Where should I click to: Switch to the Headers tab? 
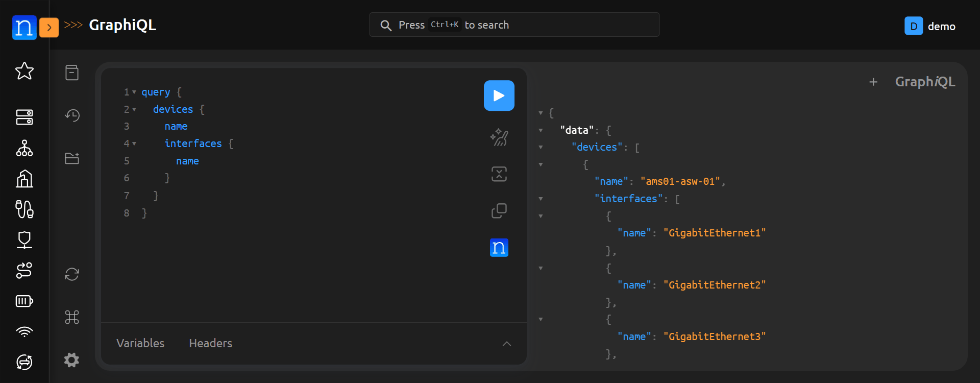[x=210, y=343]
